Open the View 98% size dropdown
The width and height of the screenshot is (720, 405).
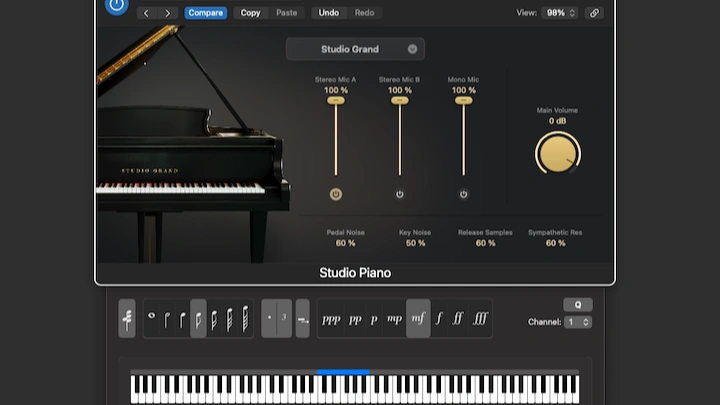[560, 13]
